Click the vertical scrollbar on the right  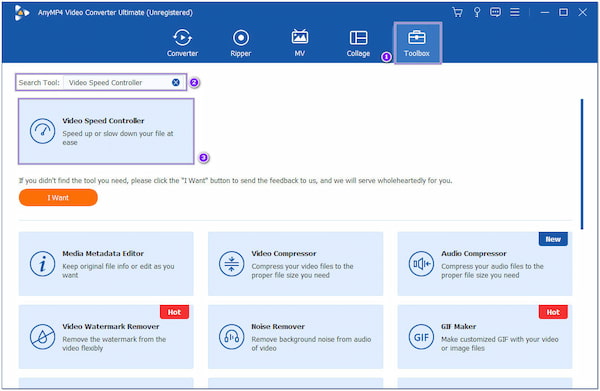(x=582, y=164)
